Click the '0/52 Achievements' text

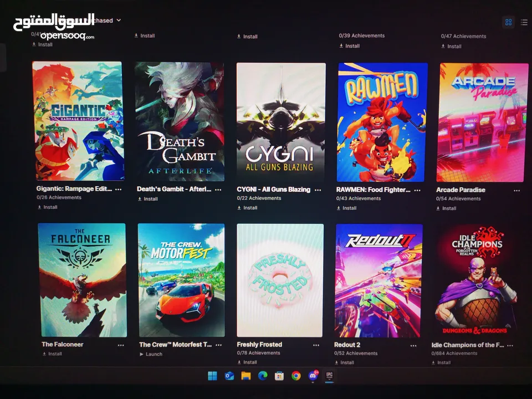click(356, 353)
